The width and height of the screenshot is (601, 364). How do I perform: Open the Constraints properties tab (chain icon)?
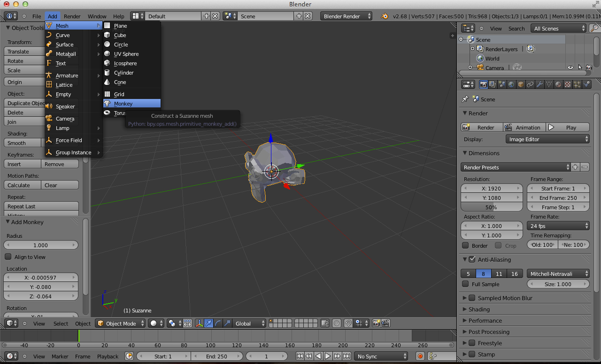click(x=530, y=84)
